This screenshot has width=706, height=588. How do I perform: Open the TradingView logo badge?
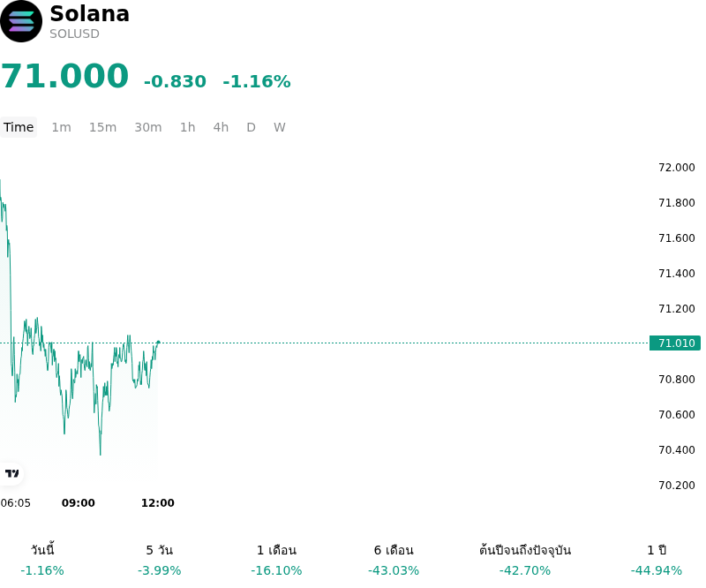point(11,473)
